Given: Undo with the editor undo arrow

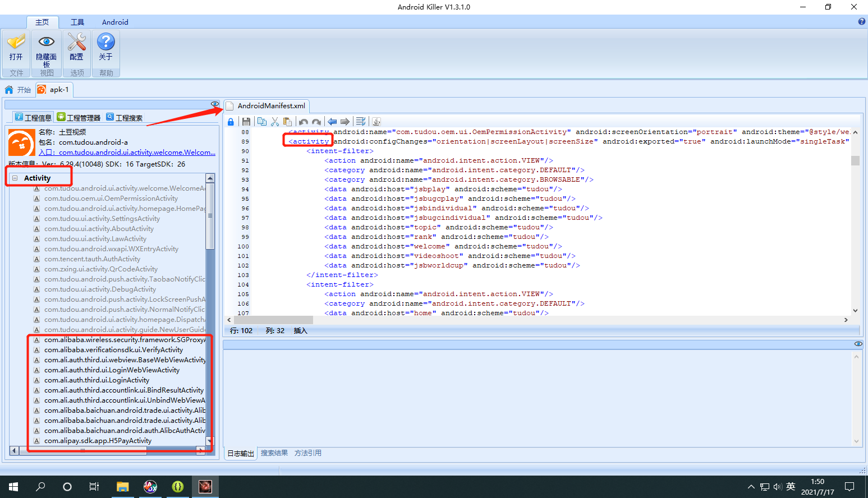Looking at the screenshot, I should coord(304,122).
